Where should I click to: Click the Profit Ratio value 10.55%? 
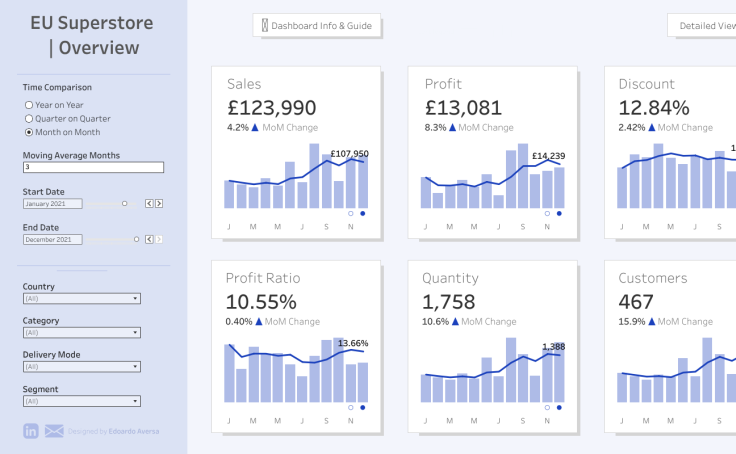(261, 302)
